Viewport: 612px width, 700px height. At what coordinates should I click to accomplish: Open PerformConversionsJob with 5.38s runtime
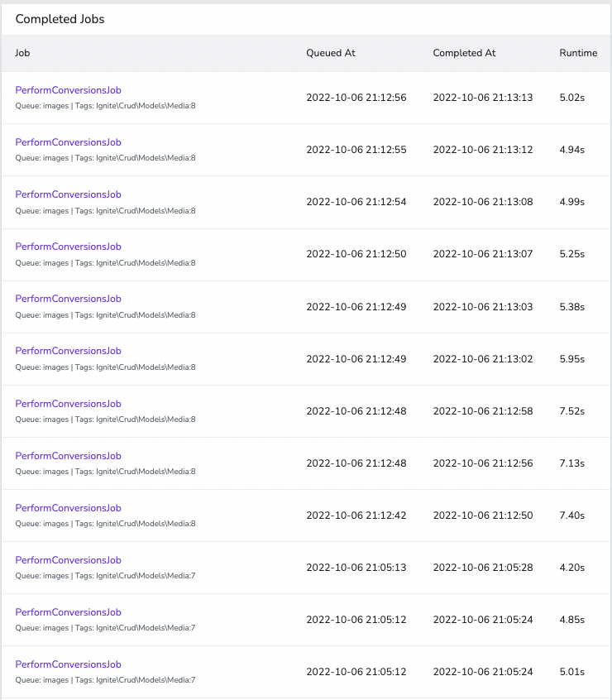pyautogui.click(x=69, y=299)
